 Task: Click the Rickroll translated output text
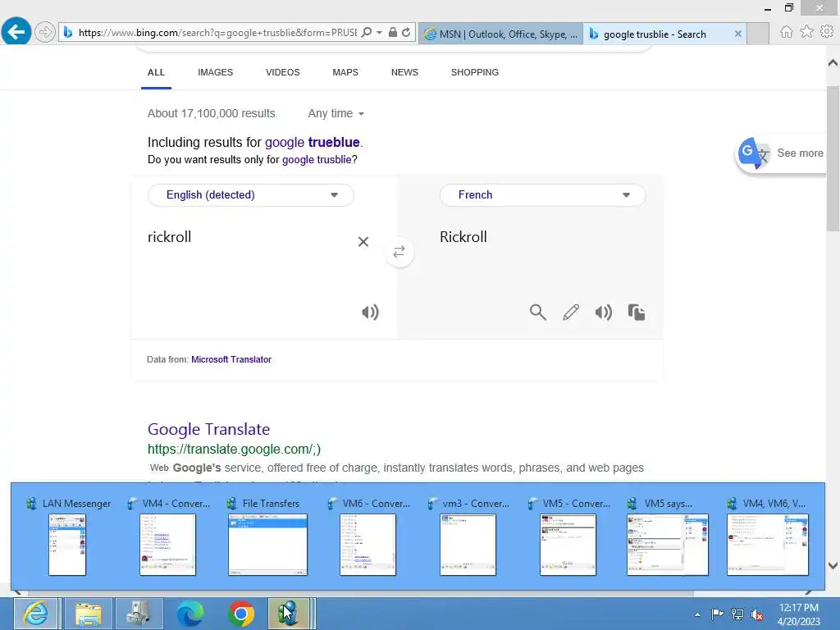coord(463,237)
